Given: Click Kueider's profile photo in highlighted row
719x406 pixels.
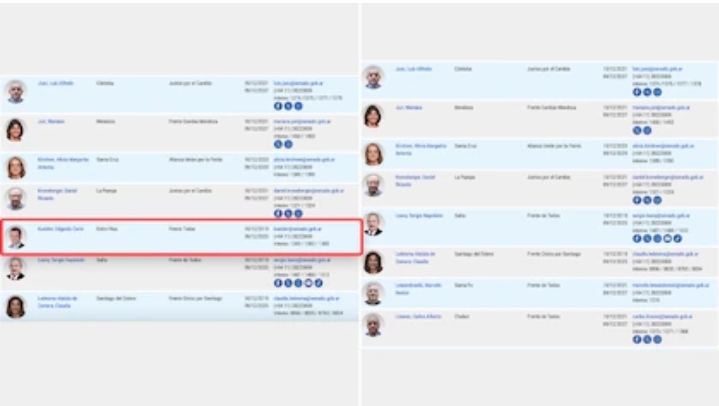Looking at the screenshot, I should [15, 237].
